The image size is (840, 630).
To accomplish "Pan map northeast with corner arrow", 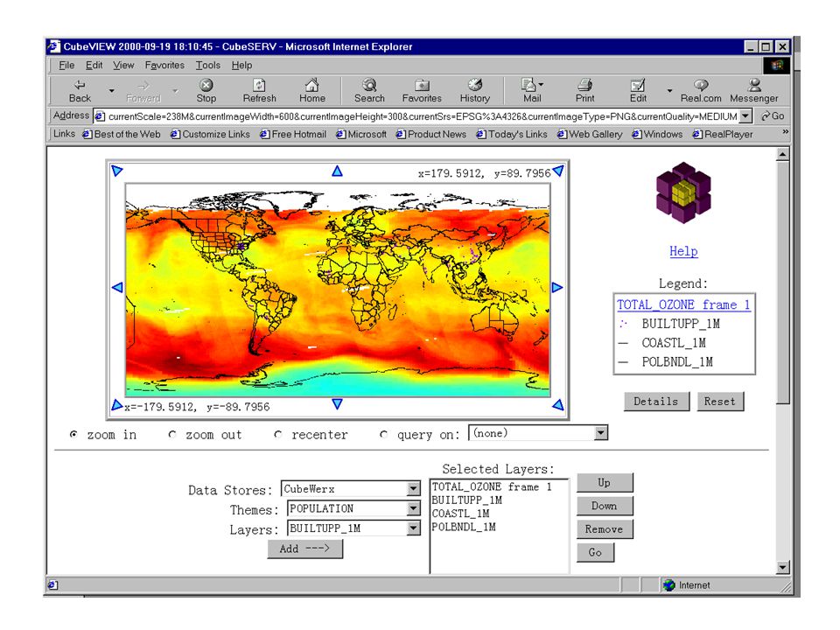I will click(x=558, y=171).
